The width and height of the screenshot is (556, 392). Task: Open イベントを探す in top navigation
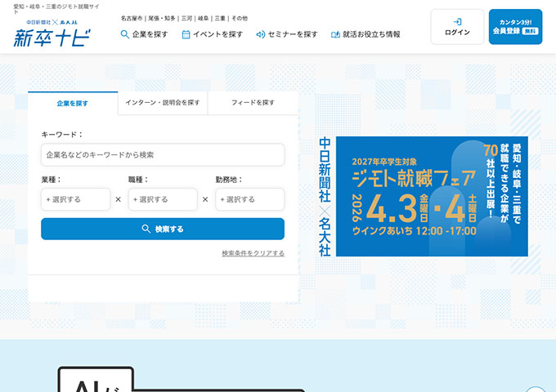coord(213,34)
